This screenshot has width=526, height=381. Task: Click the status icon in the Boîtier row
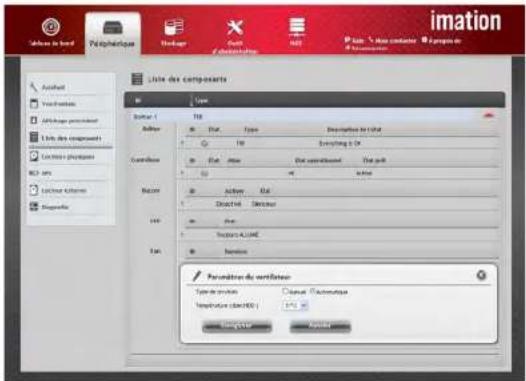pyautogui.click(x=204, y=144)
